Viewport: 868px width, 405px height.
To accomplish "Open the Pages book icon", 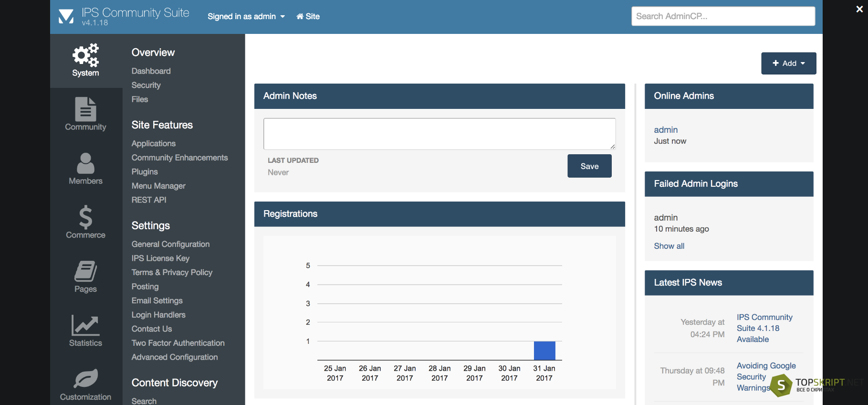I will tap(86, 271).
